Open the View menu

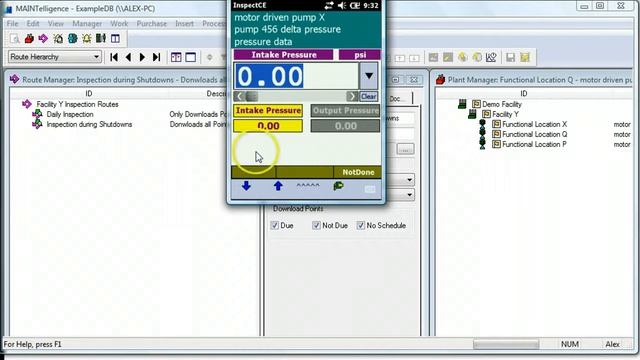(x=56, y=24)
